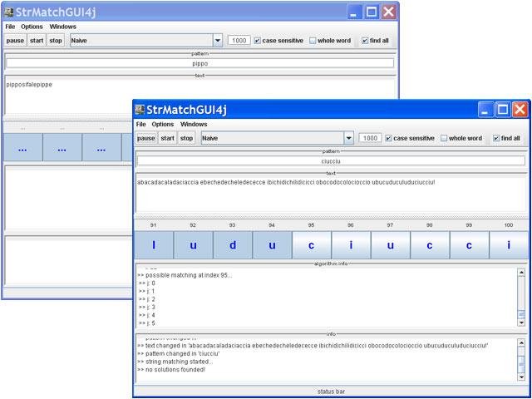This screenshot has width=532, height=399.
Task: Open Windows menu in front window
Action: [x=194, y=124]
